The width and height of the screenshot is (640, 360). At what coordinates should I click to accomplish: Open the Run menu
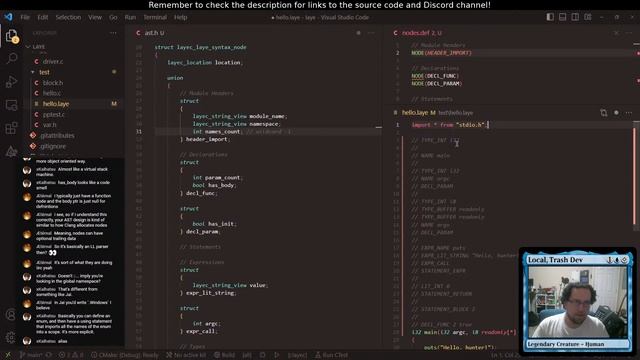130,17
